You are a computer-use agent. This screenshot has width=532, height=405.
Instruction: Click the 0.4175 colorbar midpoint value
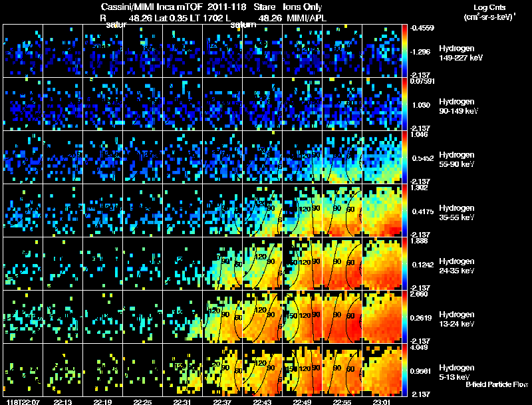(x=423, y=211)
